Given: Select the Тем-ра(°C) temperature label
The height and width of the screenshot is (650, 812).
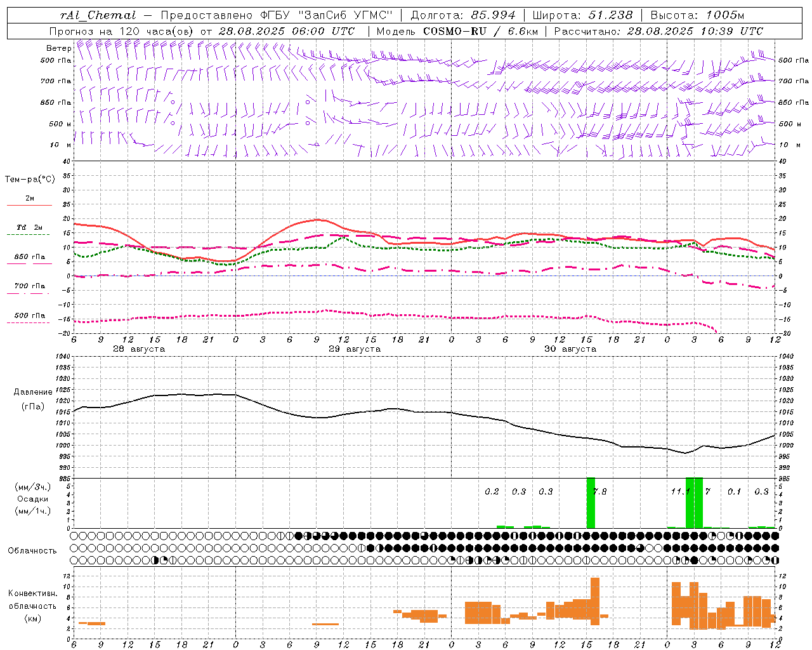Looking at the screenshot, I should click(x=30, y=180).
